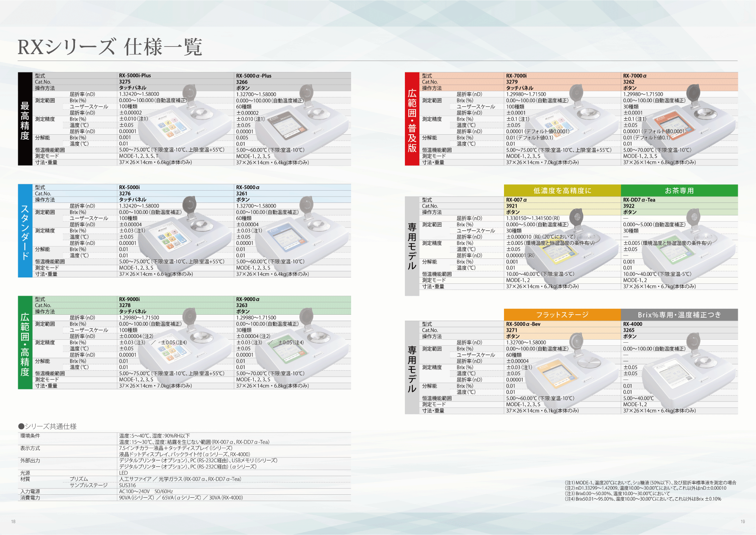
Task: Select the 'Brix%専用・温度補正つき' gray header
Action: [x=679, y=315]
